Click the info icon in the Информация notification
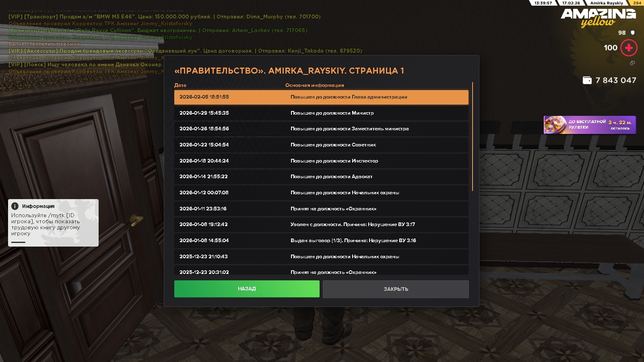 click(15, 206)
